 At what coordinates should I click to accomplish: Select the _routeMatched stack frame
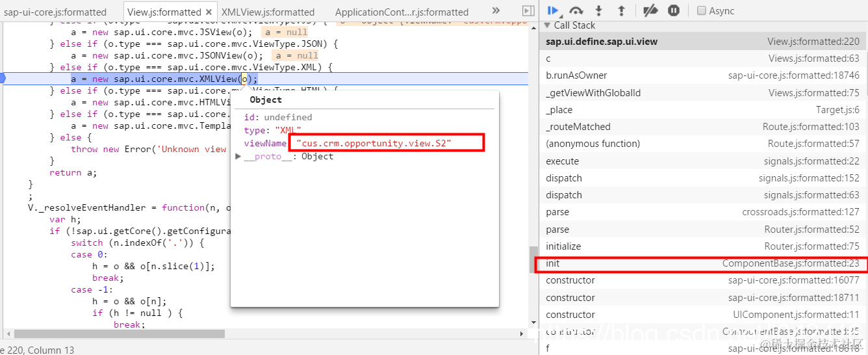point(704,126)
